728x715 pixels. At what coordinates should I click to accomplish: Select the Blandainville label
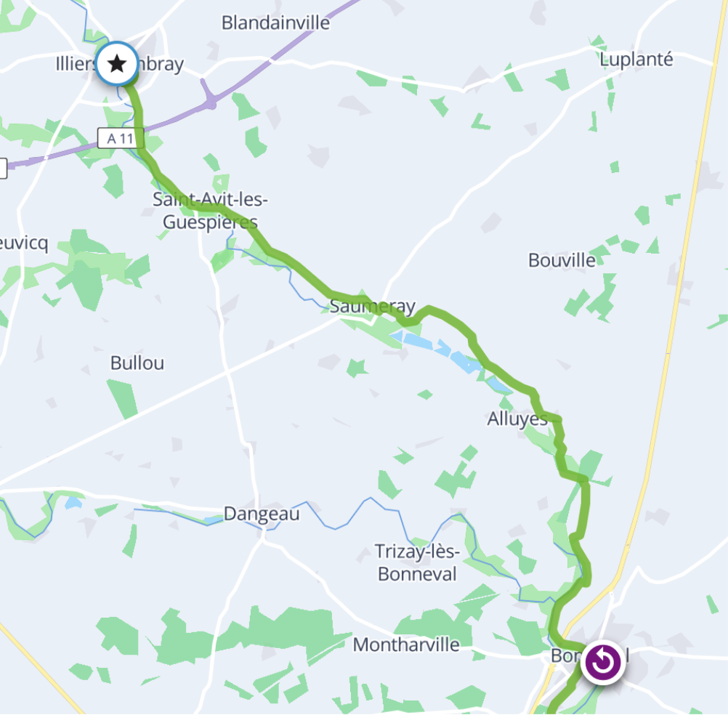click(276, 23)
